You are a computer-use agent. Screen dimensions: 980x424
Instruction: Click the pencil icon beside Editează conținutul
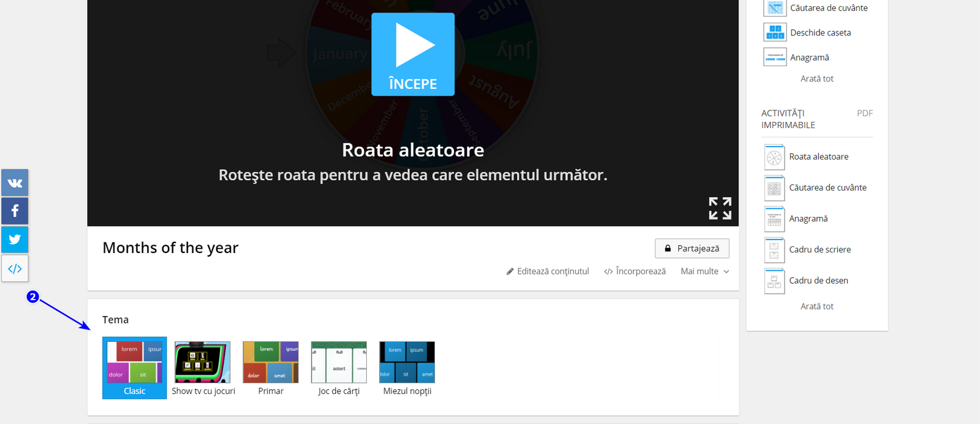point(510,271)
